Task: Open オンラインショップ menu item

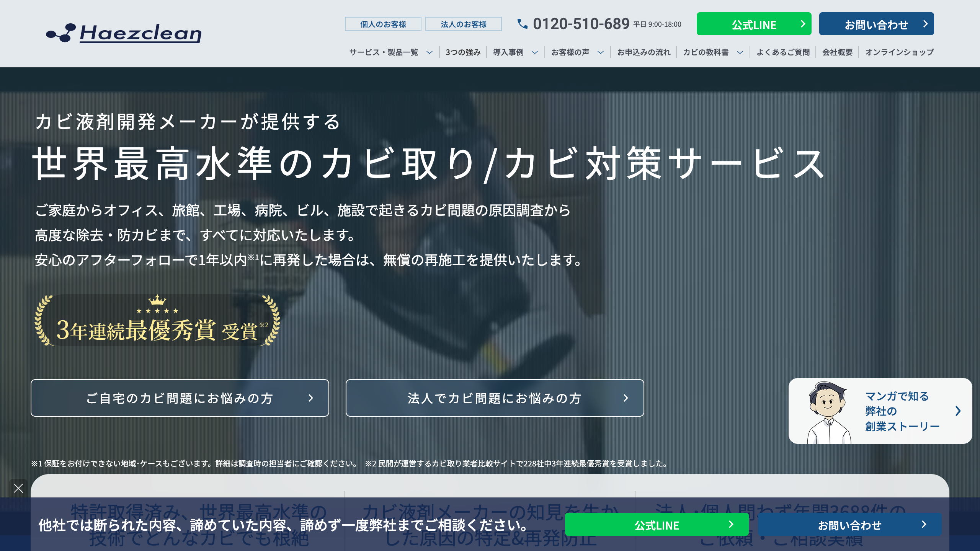Action: click(x=899, y=52)
